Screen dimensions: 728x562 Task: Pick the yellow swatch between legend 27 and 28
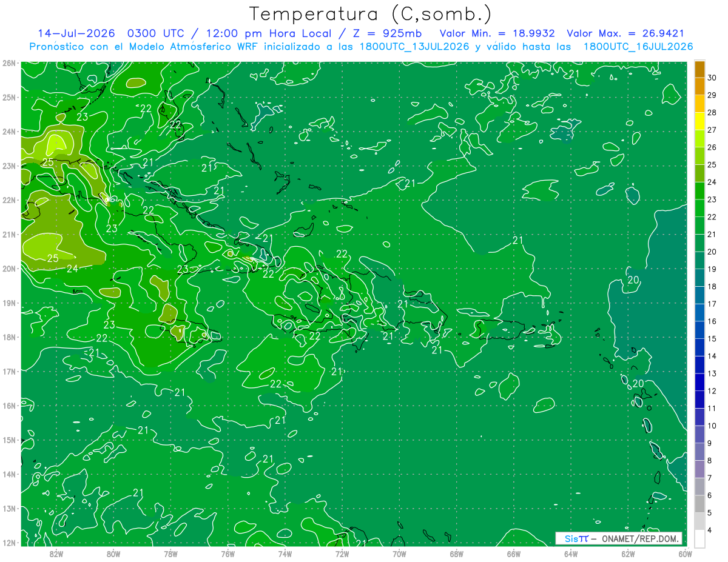coord(699,121)
